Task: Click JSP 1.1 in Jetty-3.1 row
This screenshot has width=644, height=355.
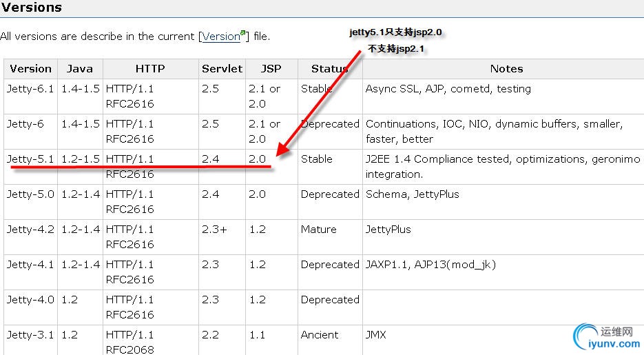Action: pyautogui.click(x=258, y=335)
